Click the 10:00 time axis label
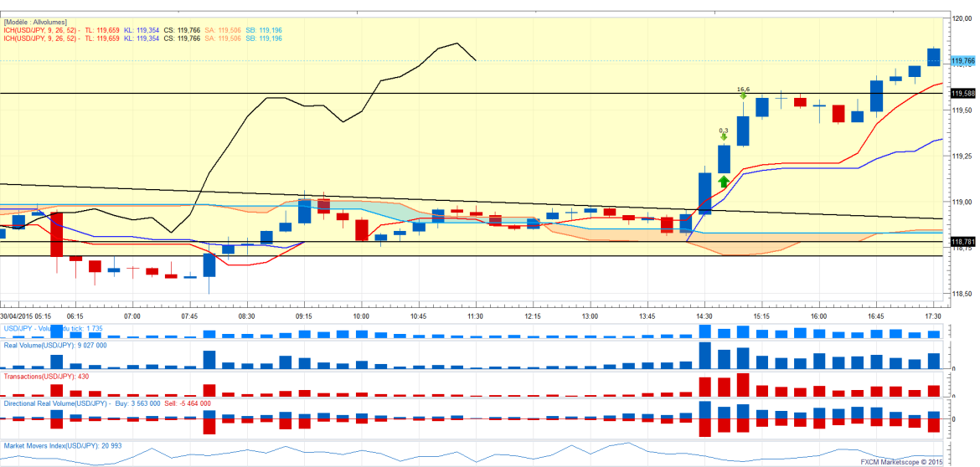The width and height of the screenshot is (980, 467). pyautogui.click(x=361, y=316)
